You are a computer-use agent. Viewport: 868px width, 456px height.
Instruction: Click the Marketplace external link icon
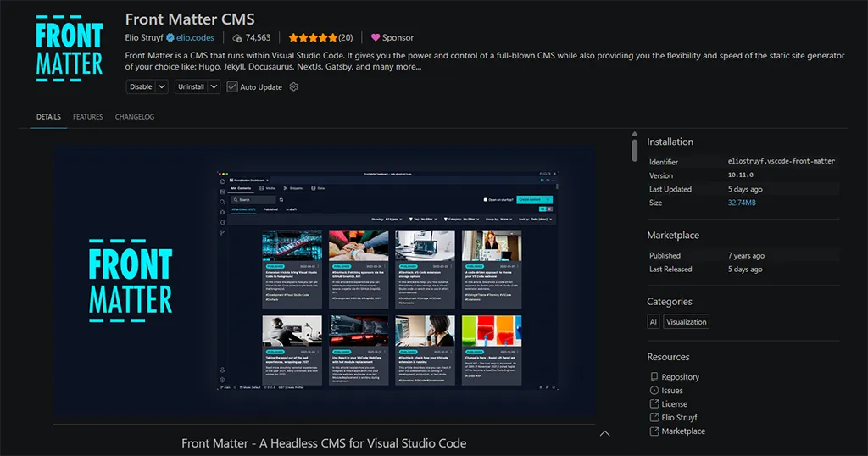tap(654, 431)
